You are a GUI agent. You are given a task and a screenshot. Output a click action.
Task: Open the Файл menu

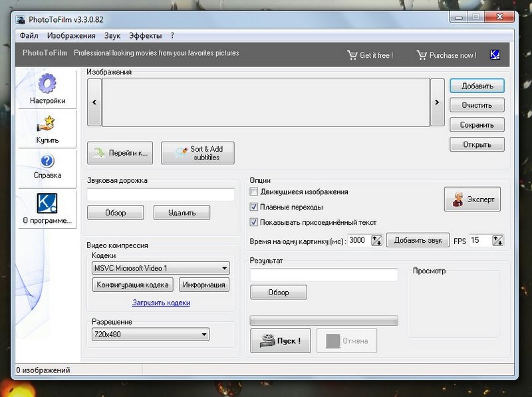click(29, 36)
